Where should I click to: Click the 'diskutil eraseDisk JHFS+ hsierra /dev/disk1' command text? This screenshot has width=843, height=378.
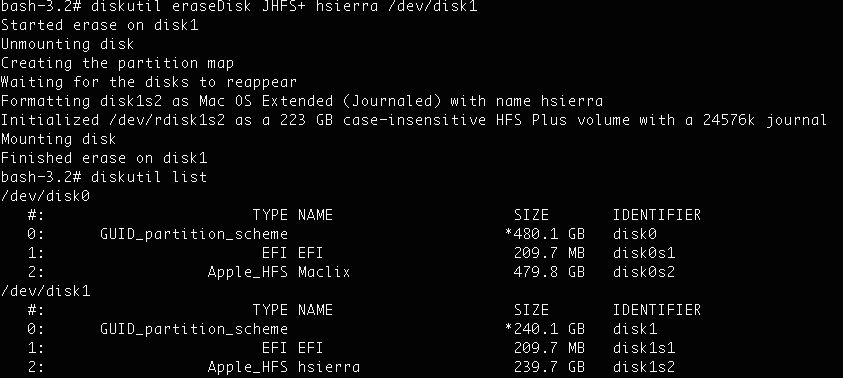[x=284, y=7]
